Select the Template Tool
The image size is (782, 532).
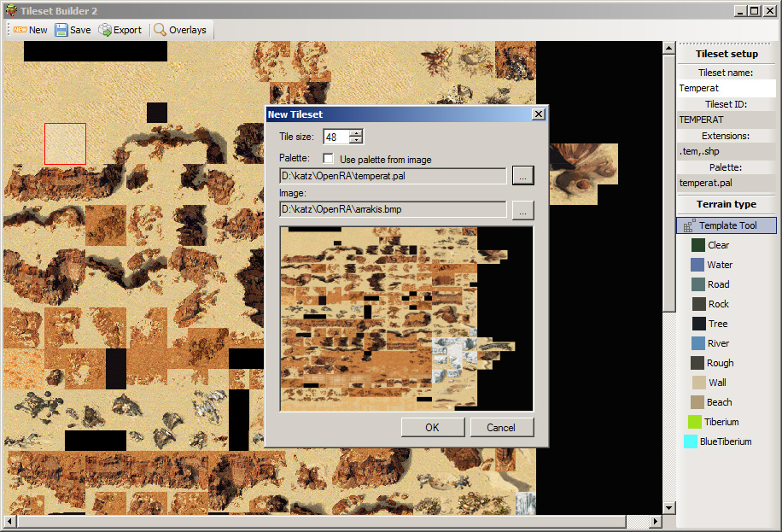pos(727,225)
